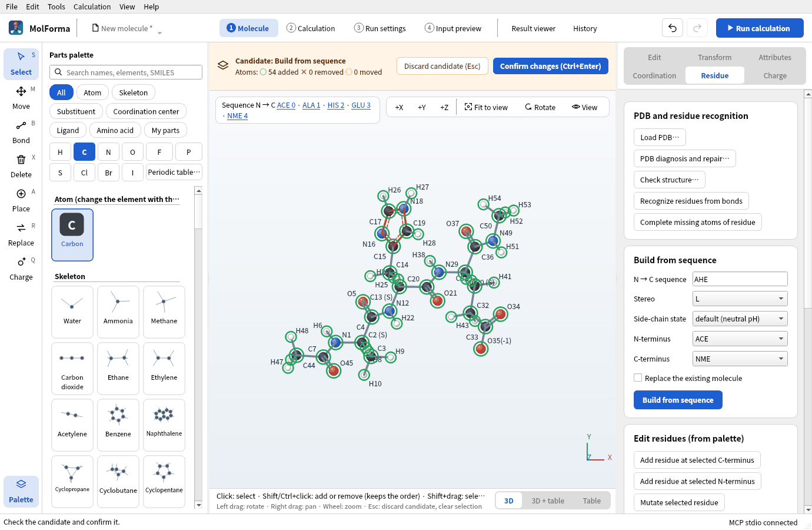Viewport: 812px width, 530px height.
Task: Open the View eye menu
Action: [585, 107]
